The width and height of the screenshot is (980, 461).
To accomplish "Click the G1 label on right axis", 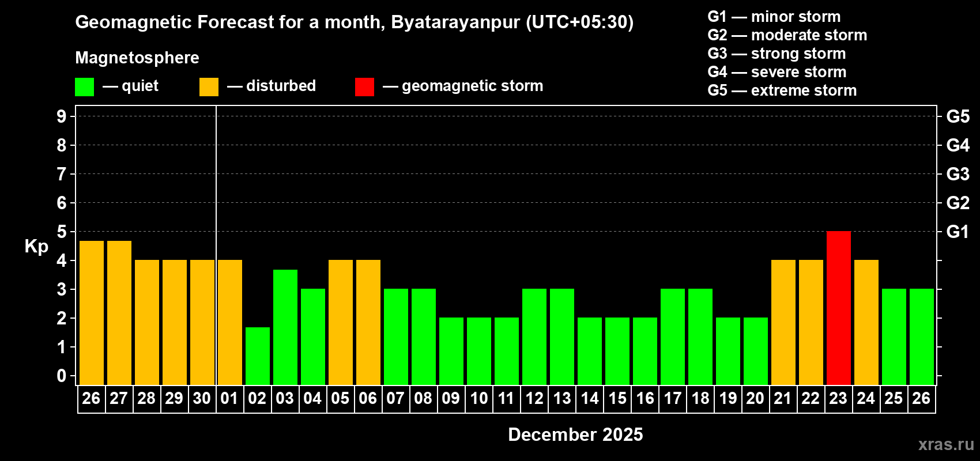I will 958,232.
